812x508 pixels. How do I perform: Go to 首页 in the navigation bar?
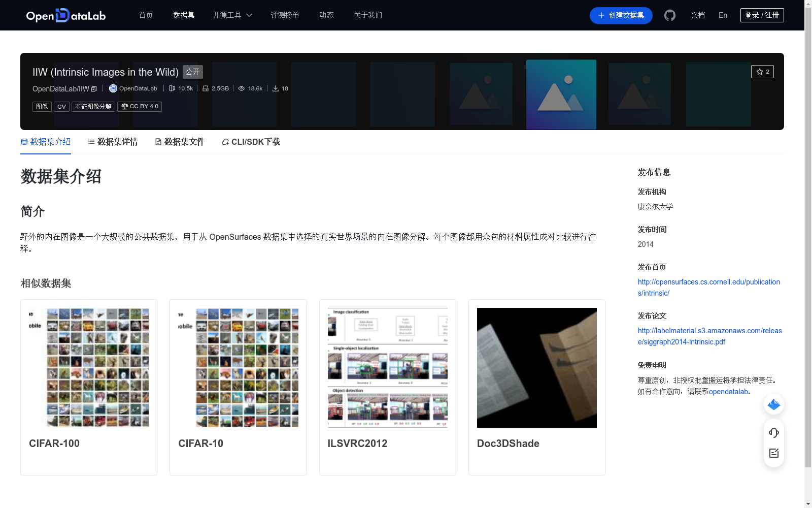[146, 15]
